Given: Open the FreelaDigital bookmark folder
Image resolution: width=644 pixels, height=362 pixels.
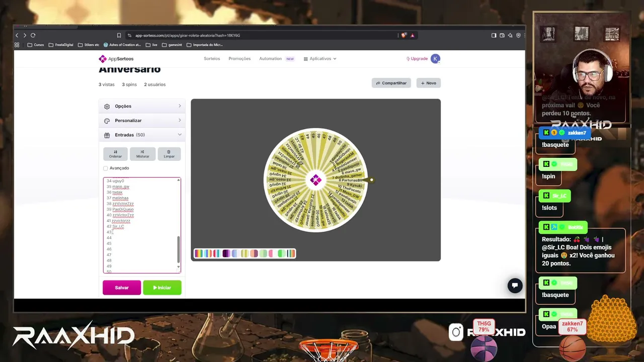Looking at the screenshot, I should [60, 45].
